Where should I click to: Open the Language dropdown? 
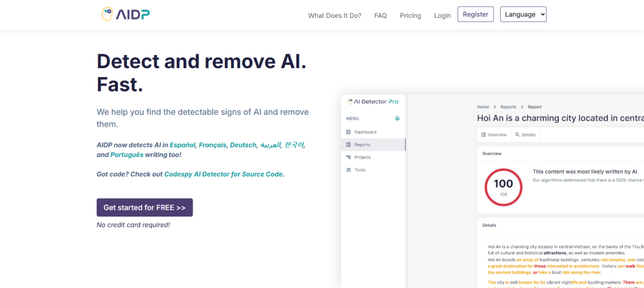[x=523, y=14]
